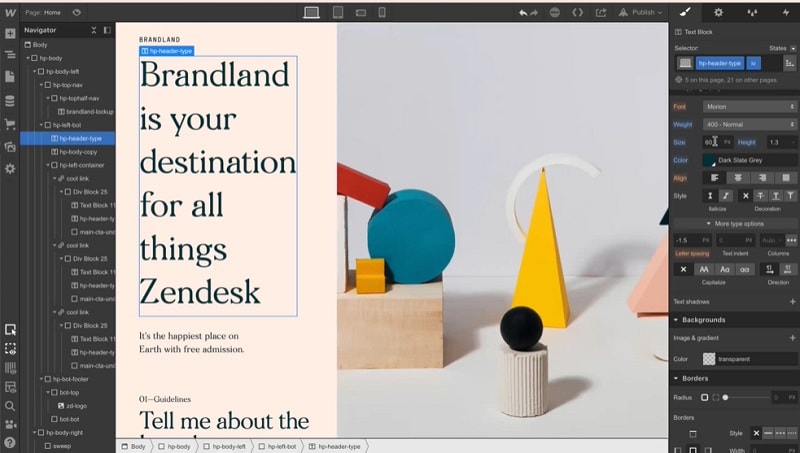This screenshot has width=800, height=453.
Task: Collapse More type options
Action: [735, 223]
